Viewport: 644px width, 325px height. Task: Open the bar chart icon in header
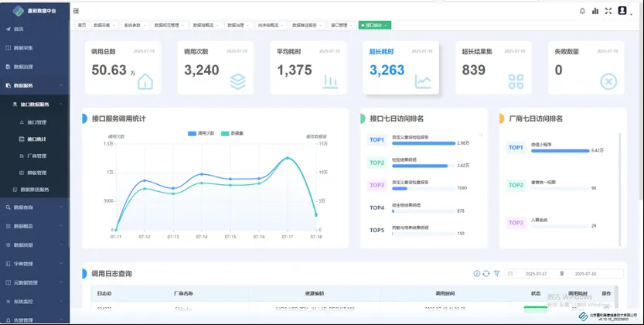tap(595, 11)
